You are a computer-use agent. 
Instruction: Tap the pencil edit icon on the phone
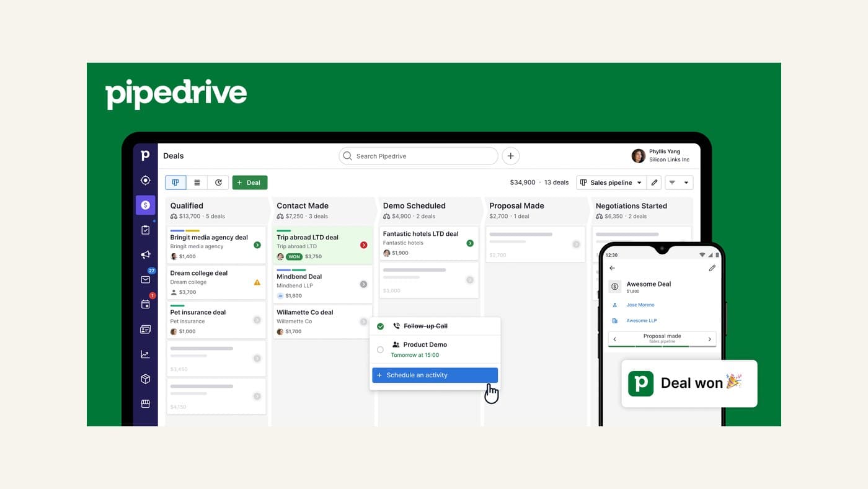click(x=712, y=268)
